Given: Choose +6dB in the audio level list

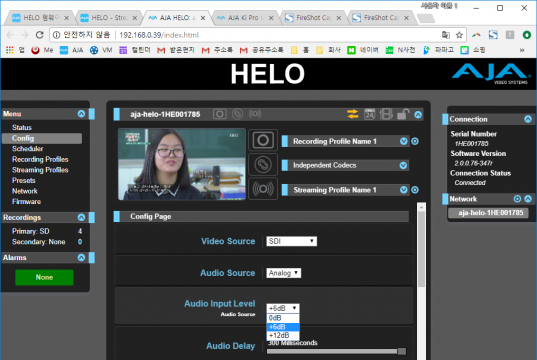Looking at the screenshot, I should tap(283, 327).
